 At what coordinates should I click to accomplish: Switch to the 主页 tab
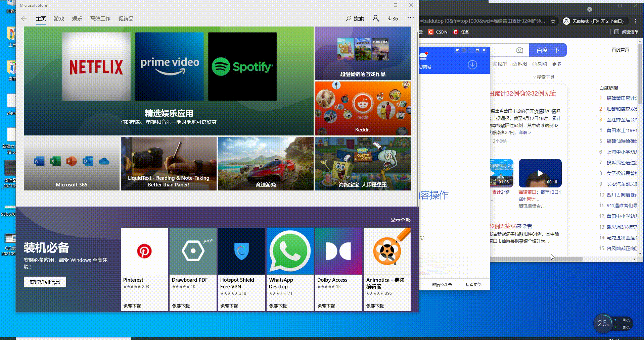coord(41,19)
